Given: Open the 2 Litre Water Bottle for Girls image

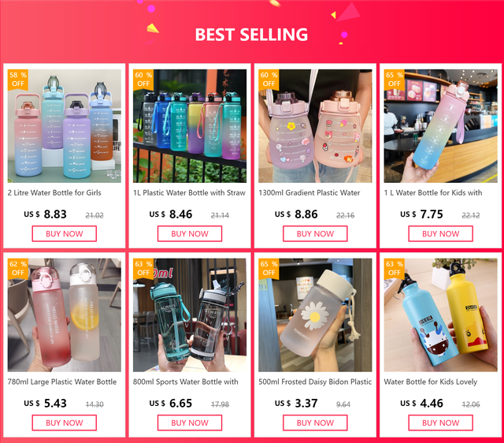Looking at the screenshot, I should (x=65, y=126).
